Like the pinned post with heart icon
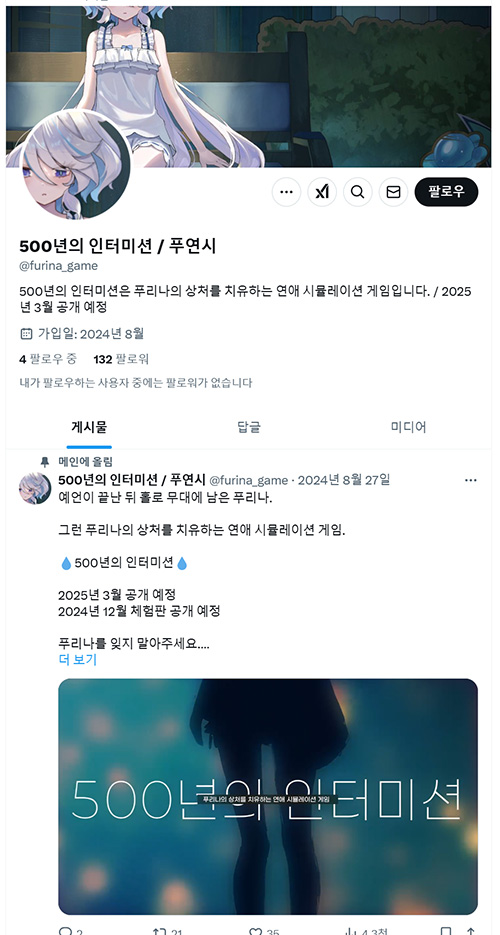 [x=256, y=931]
